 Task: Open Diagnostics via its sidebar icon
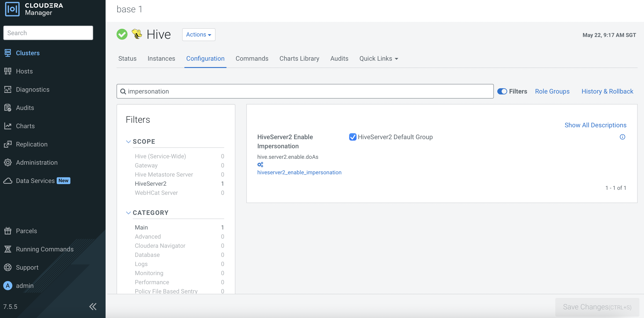coord(8,89)
